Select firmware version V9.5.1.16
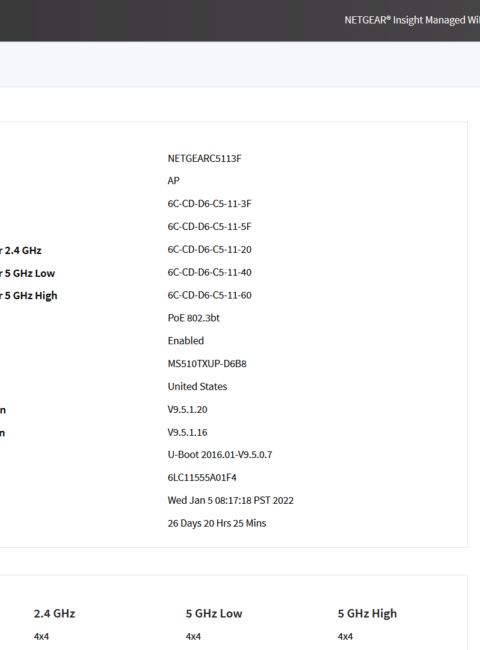The width and height of the screenshot is (480, 650). pos(187,432)
